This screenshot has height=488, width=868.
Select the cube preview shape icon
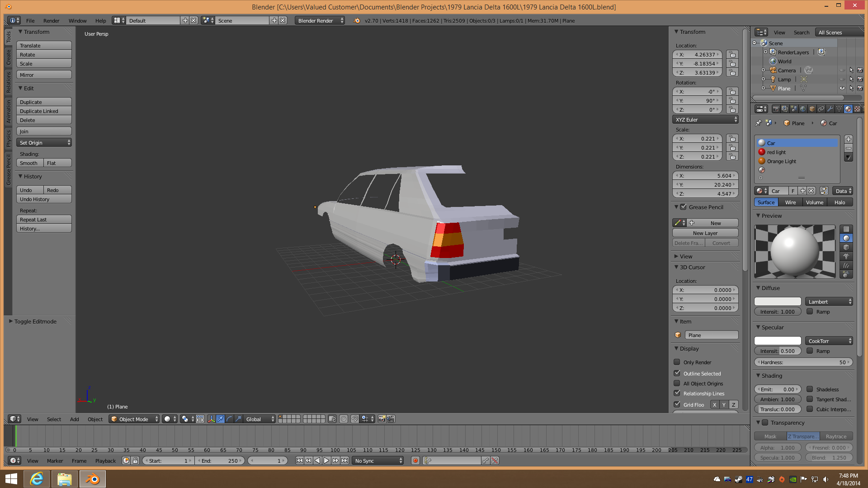[846, 247]
